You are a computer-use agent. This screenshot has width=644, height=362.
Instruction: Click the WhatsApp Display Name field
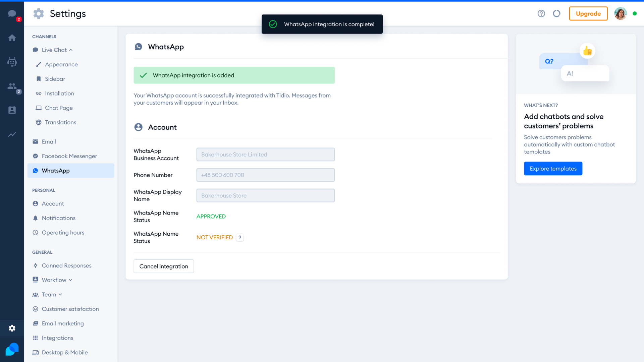(x=265, y=195)
